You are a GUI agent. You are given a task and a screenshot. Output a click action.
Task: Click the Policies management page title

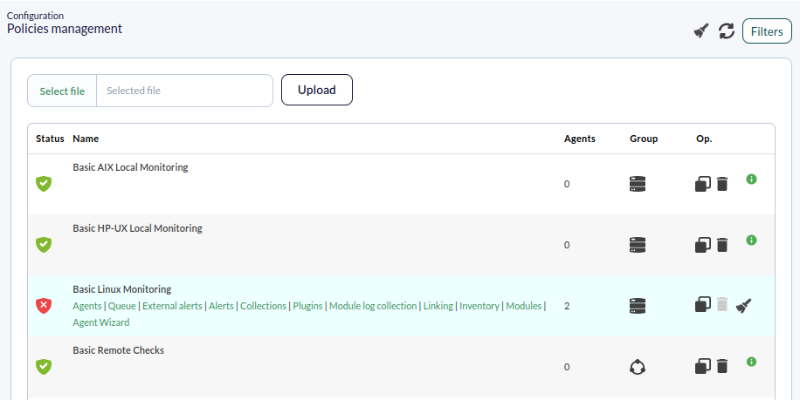point(65,29)
